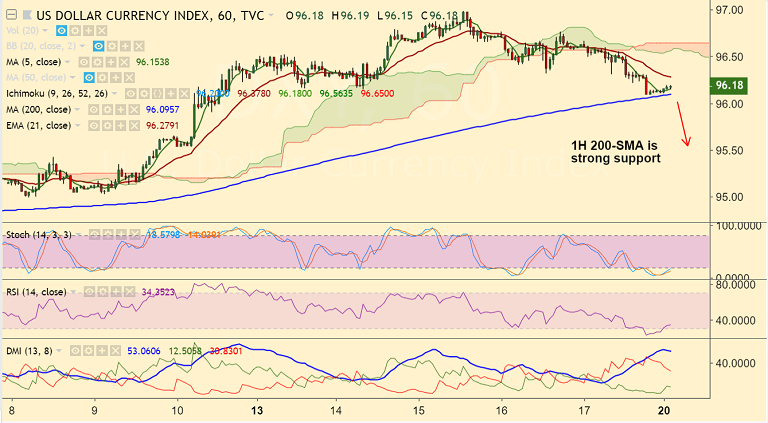Open settings gear for Bollinger Bands

click(112, 46)
